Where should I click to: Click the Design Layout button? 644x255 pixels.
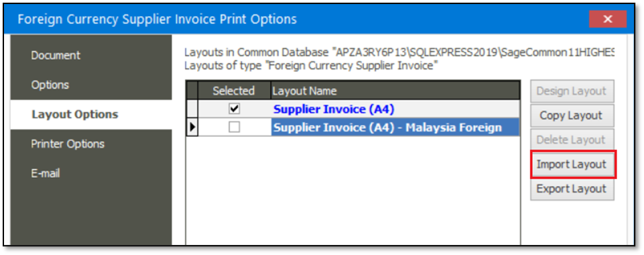tap(572, 91)
